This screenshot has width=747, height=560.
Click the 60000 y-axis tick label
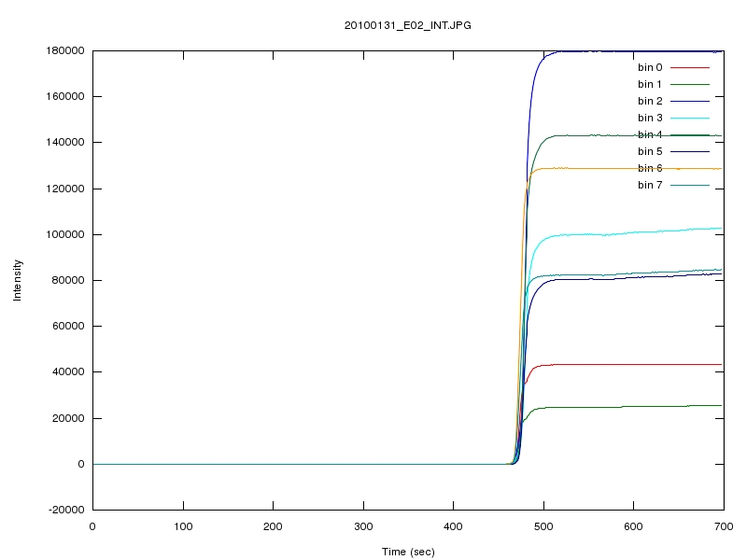point(68,326)
